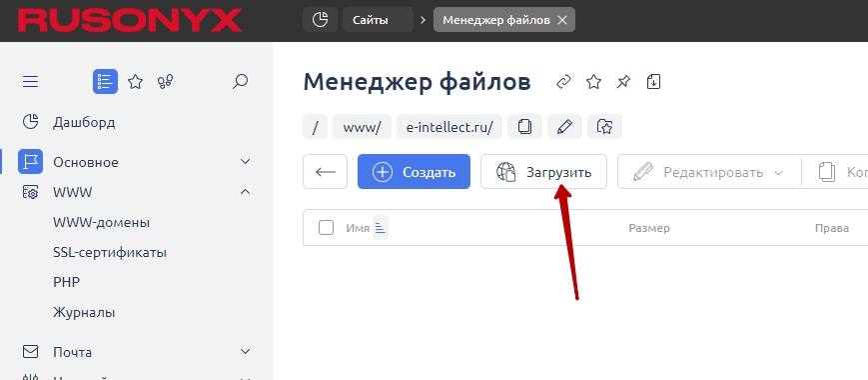Expand the Основное section chevron
868x380 pixels.
click(246, 162)
